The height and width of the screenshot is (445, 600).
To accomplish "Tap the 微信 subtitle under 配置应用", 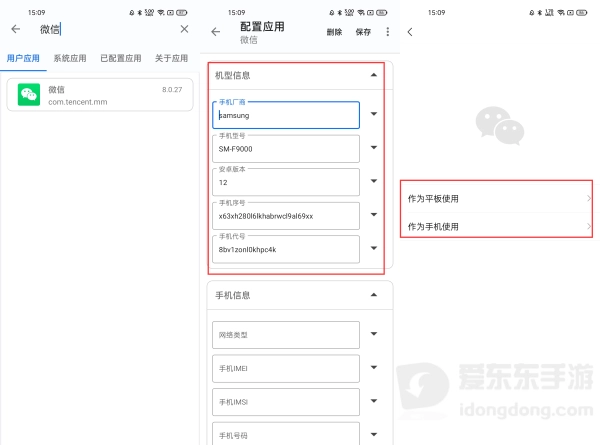I will 248,40.
